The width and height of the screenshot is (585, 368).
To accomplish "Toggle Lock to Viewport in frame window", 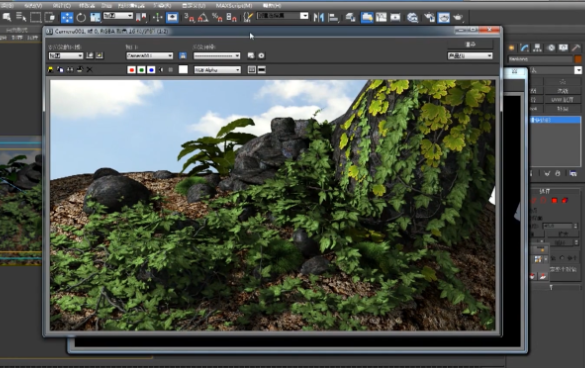I will pos(182,56).
